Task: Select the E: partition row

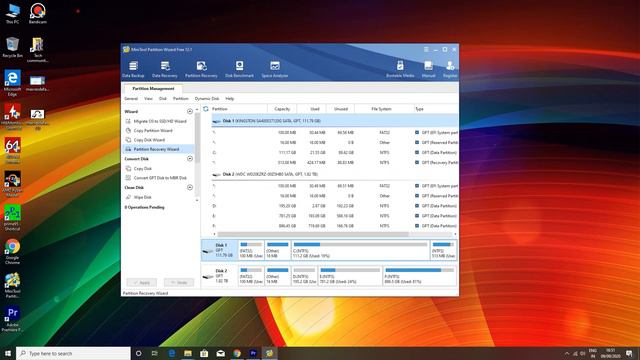Action: 335,216
